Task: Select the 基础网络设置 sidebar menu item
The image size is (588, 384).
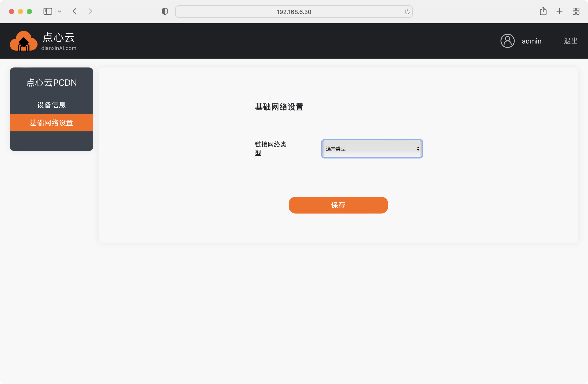Action: click(51, 123)
